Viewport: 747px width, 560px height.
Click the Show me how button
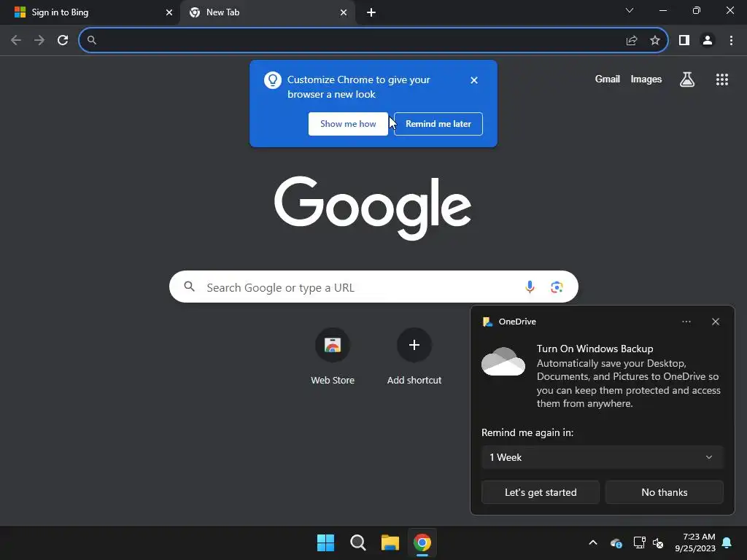348,124
